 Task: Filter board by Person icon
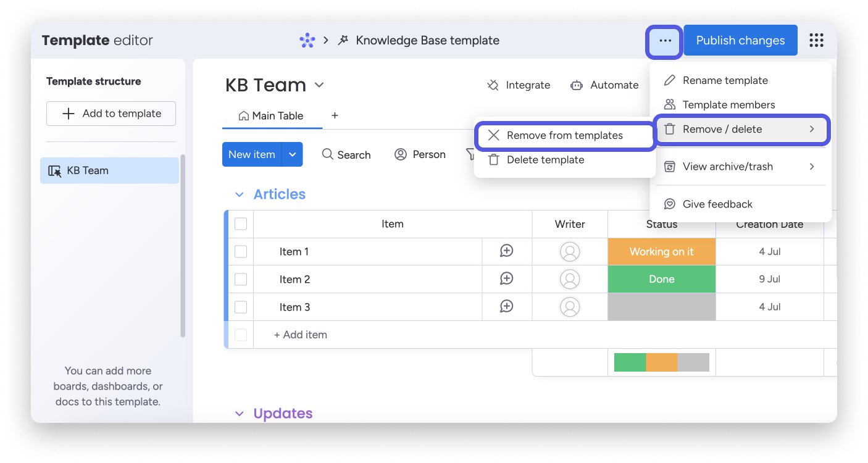[400, 154]
